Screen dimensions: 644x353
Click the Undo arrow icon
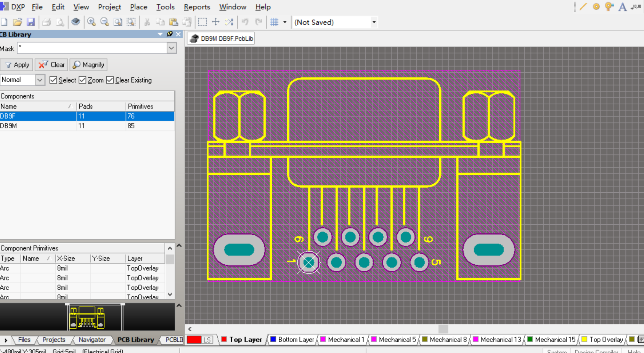[245, 22]
